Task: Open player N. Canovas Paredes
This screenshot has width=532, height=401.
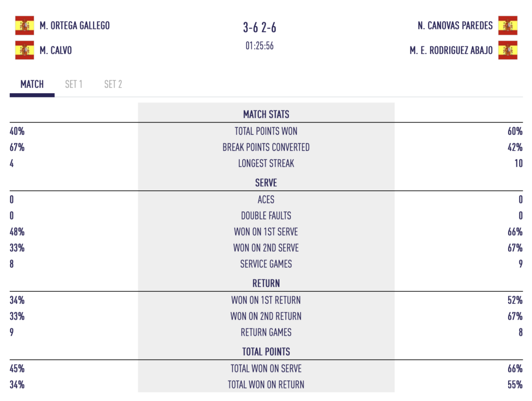Action: click(x=455, y=25)
